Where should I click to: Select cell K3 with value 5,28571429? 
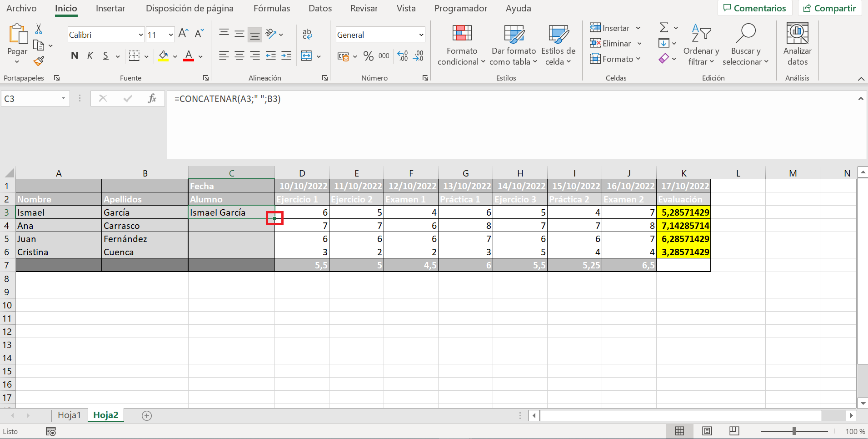coord(683,212)
